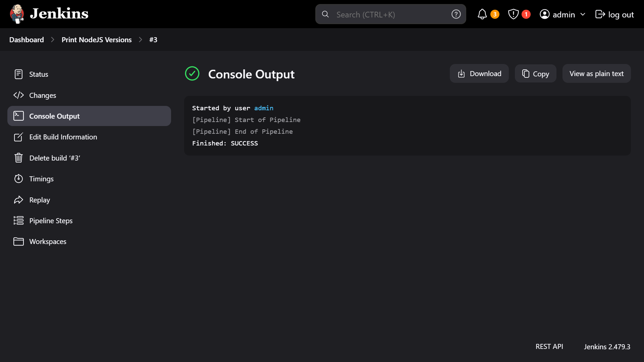Viewport: 644px width, 362px height.
Task: Expand the Dashboard breadcrumb chevron
Action: pyautogui.click(x=53, y=40)
